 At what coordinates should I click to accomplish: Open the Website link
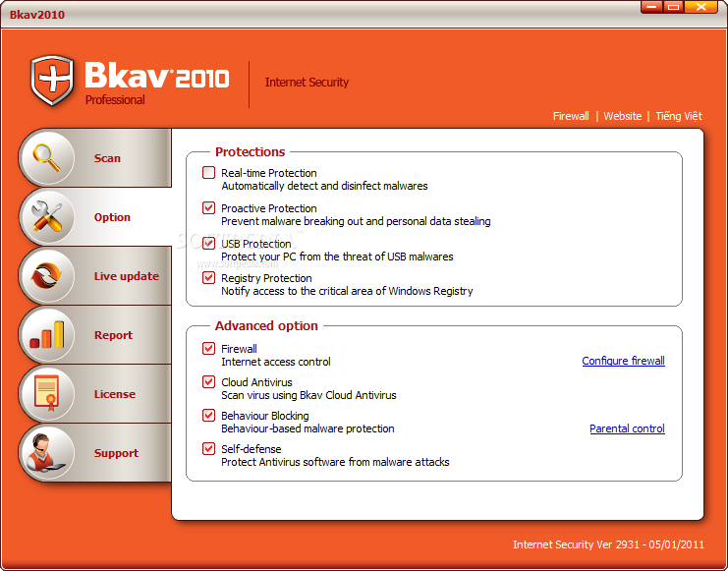(622, 116)
